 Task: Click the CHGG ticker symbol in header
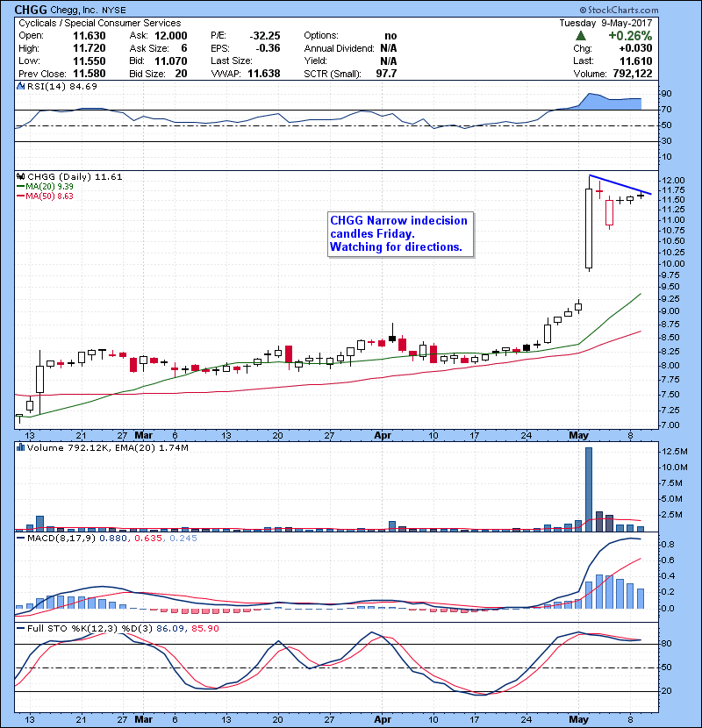pyautogui.click(x=30, y=10)
